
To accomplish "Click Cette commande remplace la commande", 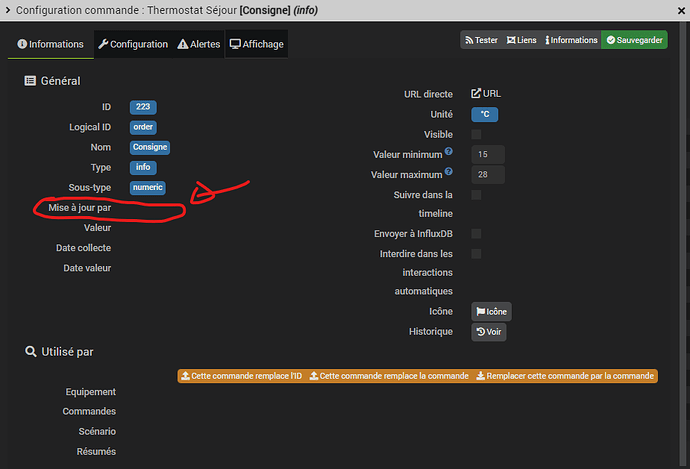I will pyautogui.click(x=389, y=376).
